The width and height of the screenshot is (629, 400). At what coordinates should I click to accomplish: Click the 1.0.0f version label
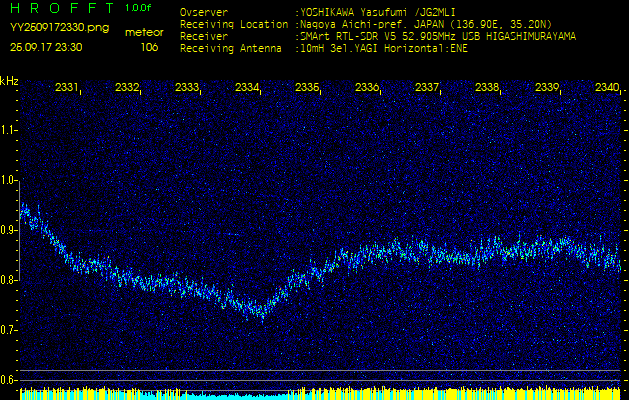pyautogui.click(x=139, y=8)
